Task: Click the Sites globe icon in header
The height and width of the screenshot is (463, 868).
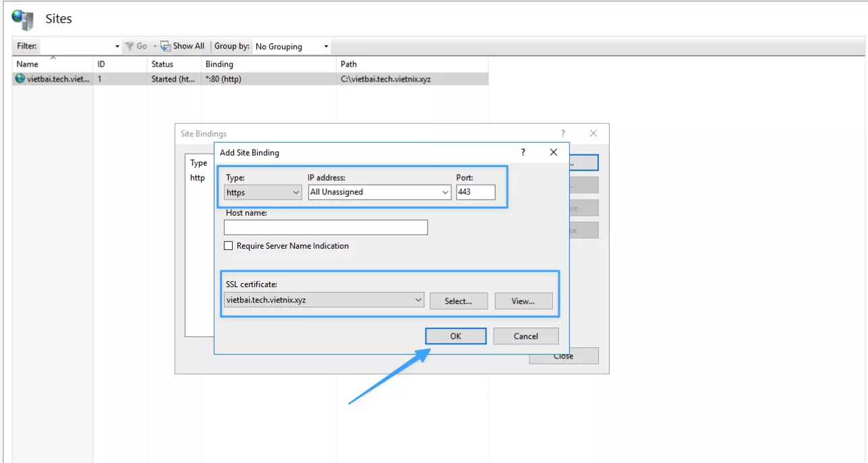Action: click(22, 19)
